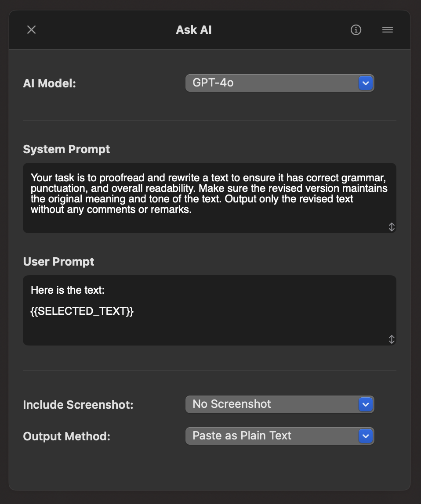Click the blue chevron on AI Model selector
Image resolution: width=421 pixels, height=504 pixels.
coord(366,83)
